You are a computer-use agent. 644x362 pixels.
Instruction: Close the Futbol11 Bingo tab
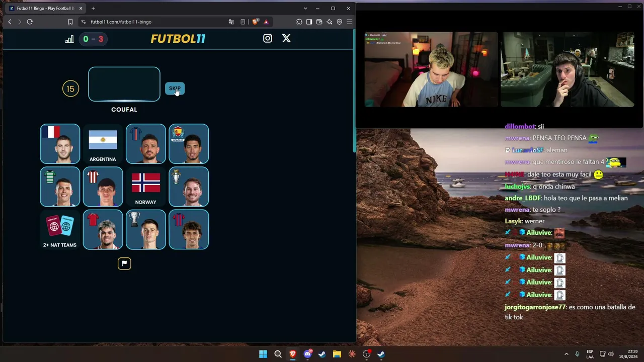80,8
